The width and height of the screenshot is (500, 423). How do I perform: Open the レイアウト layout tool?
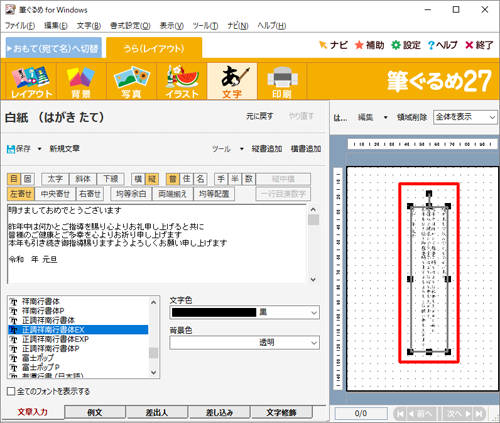point(31,82)
